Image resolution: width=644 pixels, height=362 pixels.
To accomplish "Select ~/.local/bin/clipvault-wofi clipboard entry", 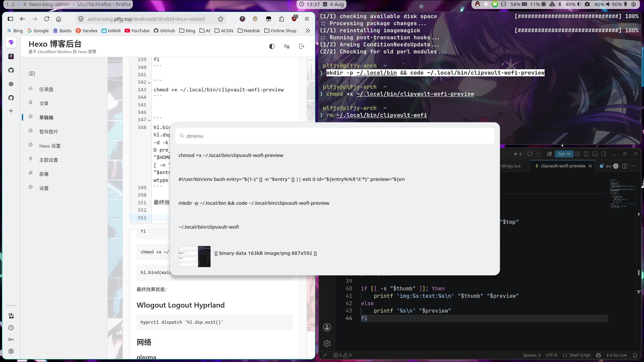I will [x=335, y=227].
